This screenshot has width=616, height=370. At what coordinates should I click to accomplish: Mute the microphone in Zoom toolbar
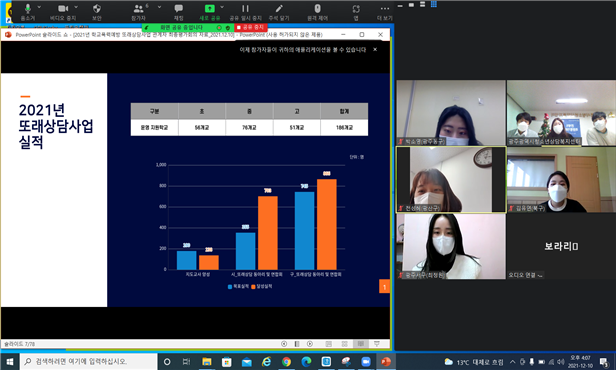pos(28,12)
